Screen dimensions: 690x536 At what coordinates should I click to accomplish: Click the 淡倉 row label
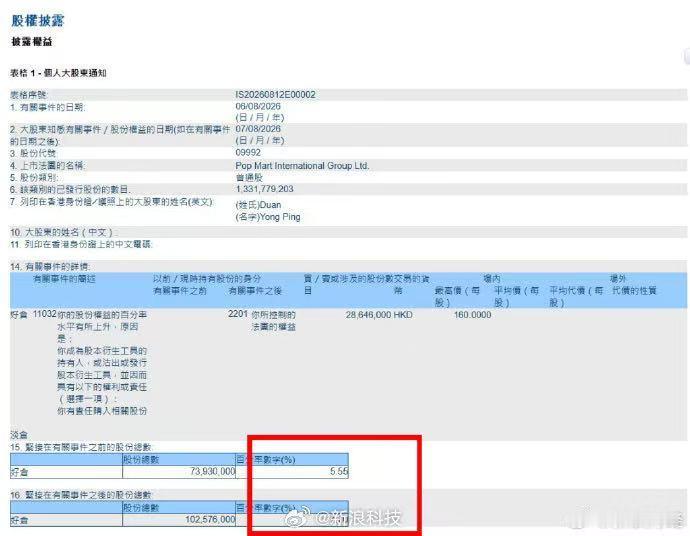tap(19, 435)
